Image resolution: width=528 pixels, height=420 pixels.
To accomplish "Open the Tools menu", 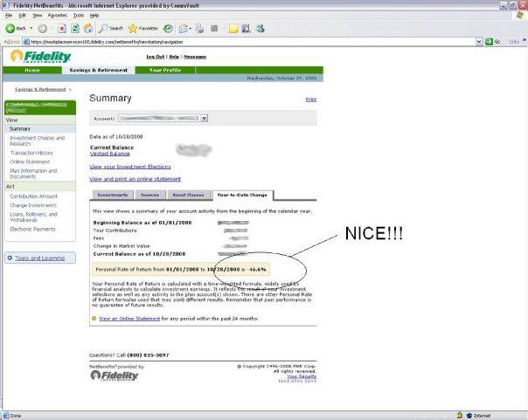I will point(79,15).
